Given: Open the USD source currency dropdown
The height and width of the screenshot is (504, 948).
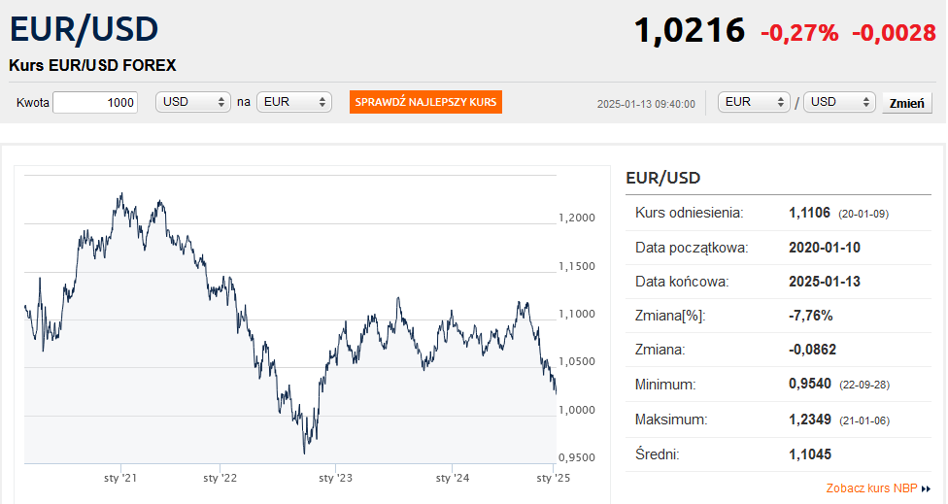Looking at the screenshot, I should 193,102.
